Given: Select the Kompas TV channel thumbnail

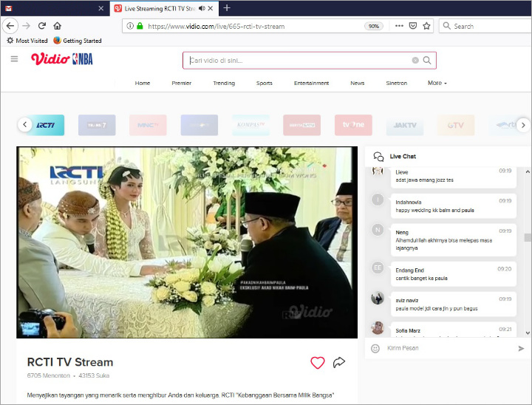Looking at the screenshot, I should pos(250,125).
